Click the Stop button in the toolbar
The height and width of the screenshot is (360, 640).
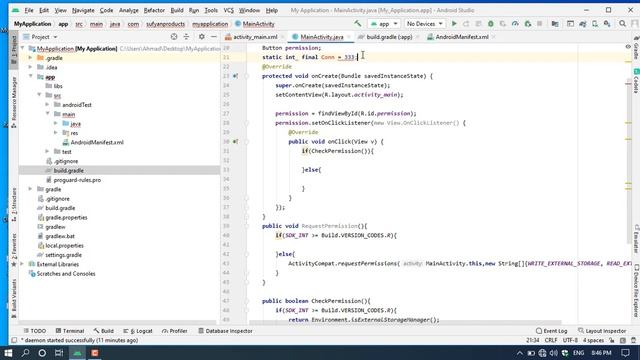(540, 24)
